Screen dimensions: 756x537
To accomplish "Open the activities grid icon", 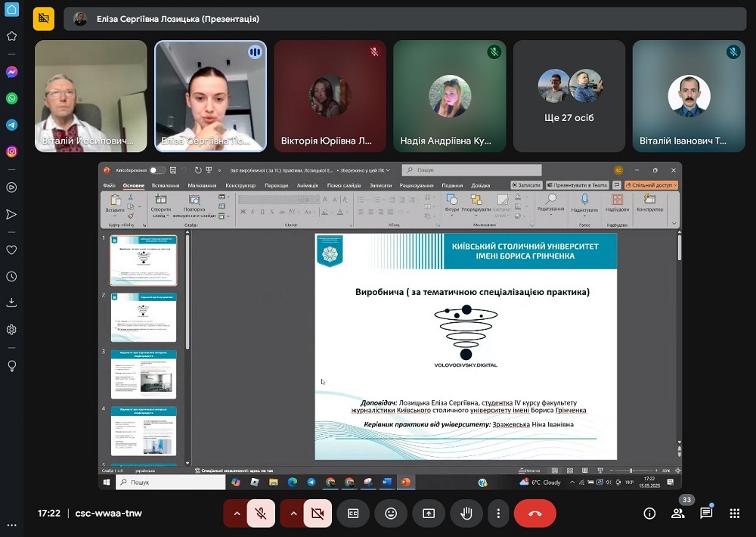I will point(734,513).
